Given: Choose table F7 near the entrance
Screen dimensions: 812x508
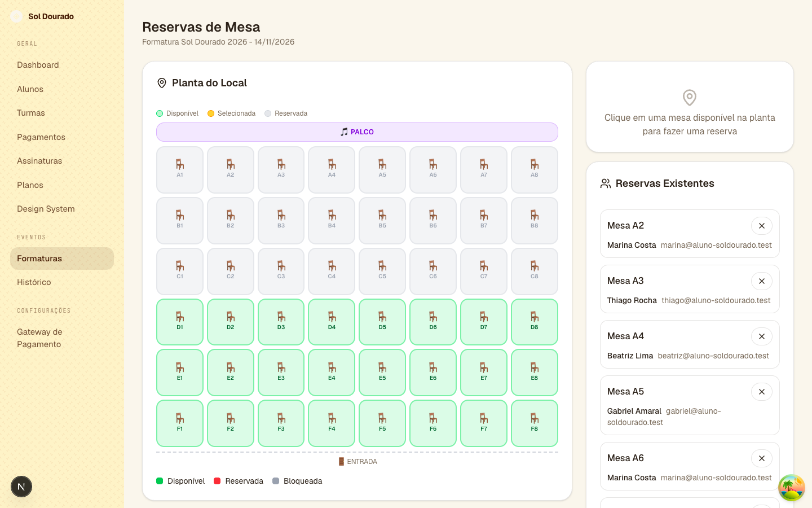Looking at the screenshot, I should pos(484,423).
